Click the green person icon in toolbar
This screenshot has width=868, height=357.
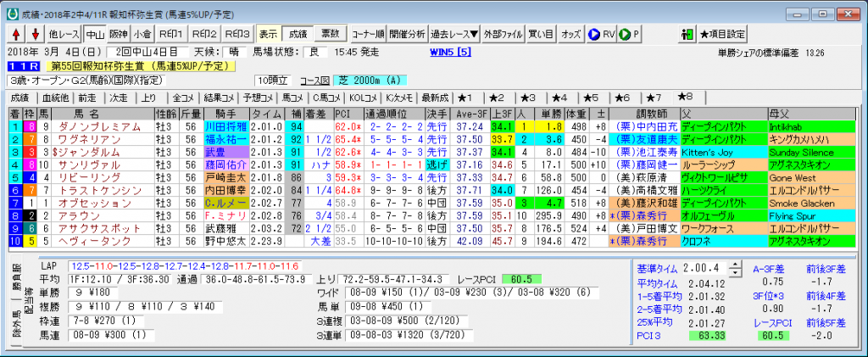[x=687, y=34]
